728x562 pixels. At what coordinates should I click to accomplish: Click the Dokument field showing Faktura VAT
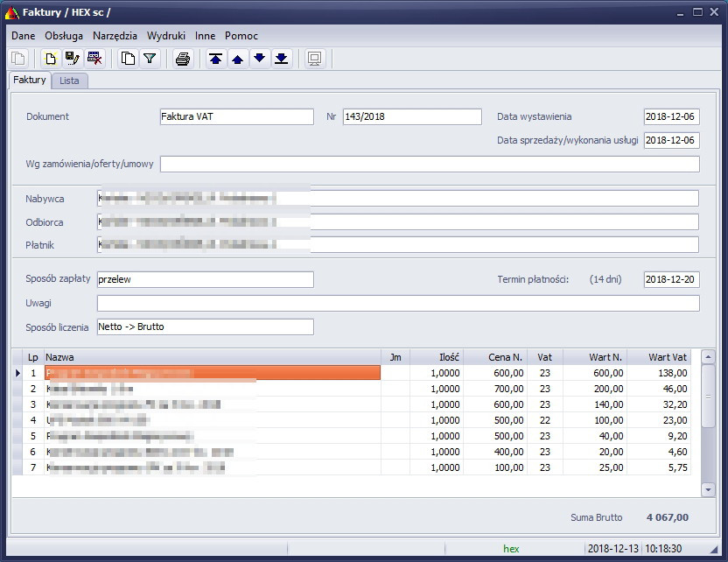tap(237, 116)
